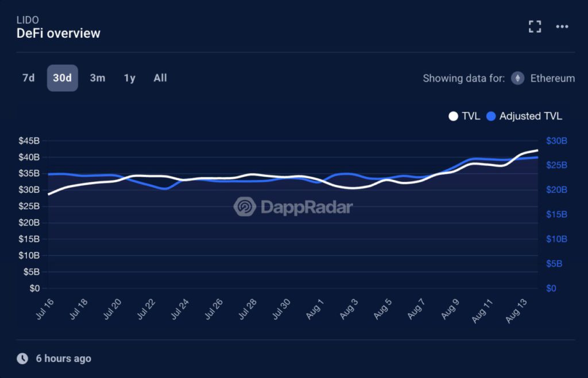Viewport: 588px width, 378px height.
Task: Click the $45B left axis label
Action: [28, 141]
